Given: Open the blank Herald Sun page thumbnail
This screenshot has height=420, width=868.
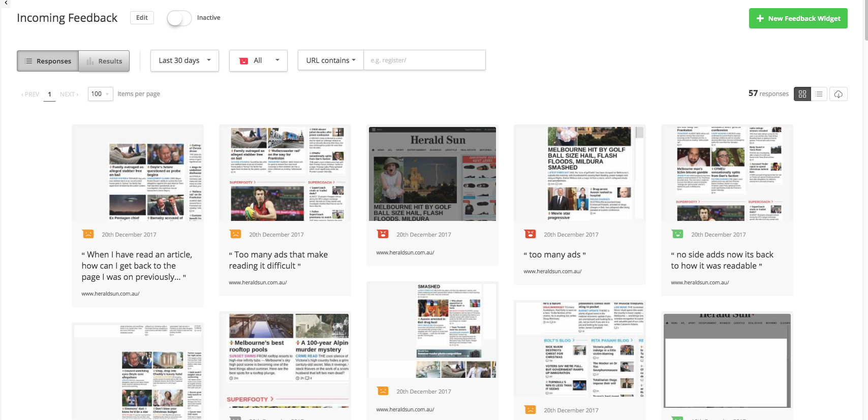Looking at the screenshot, I should coord(727,361).
